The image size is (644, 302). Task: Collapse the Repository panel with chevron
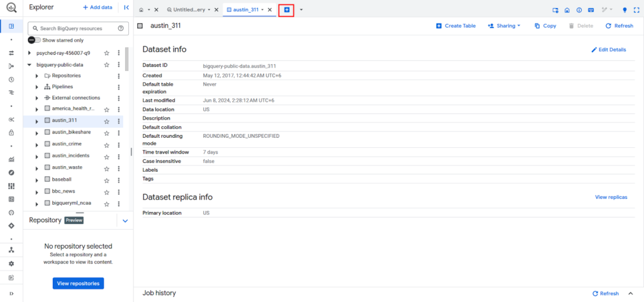(x=126, y=221)
